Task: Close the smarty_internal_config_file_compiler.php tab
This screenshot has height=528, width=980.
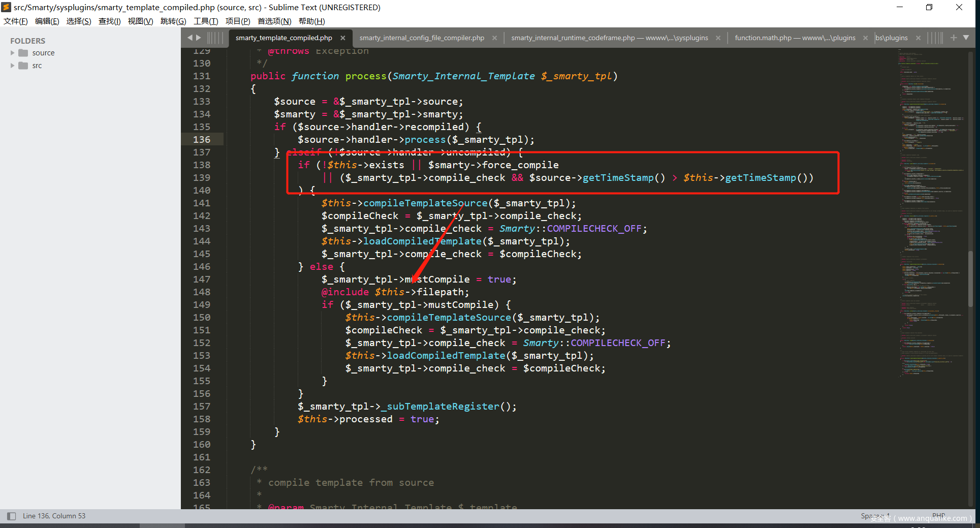Action: click(494, 38)
